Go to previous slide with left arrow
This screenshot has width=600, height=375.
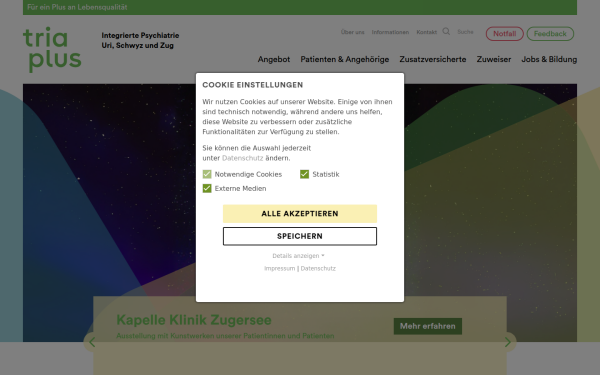coord(92,342)
